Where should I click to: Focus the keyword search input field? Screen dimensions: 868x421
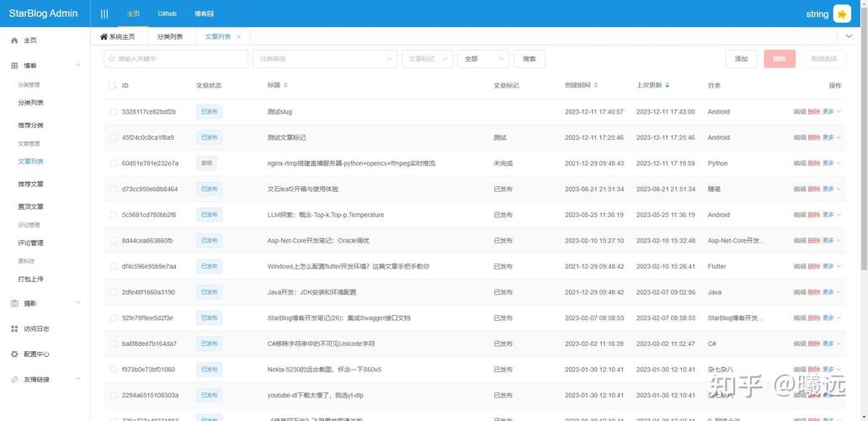coord(175,59)
